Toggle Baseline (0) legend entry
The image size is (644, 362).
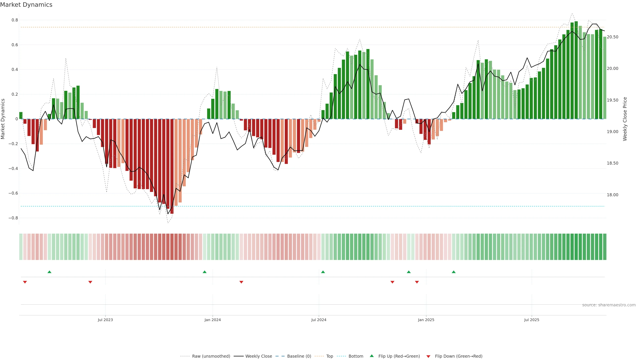(x=299, y=356)
